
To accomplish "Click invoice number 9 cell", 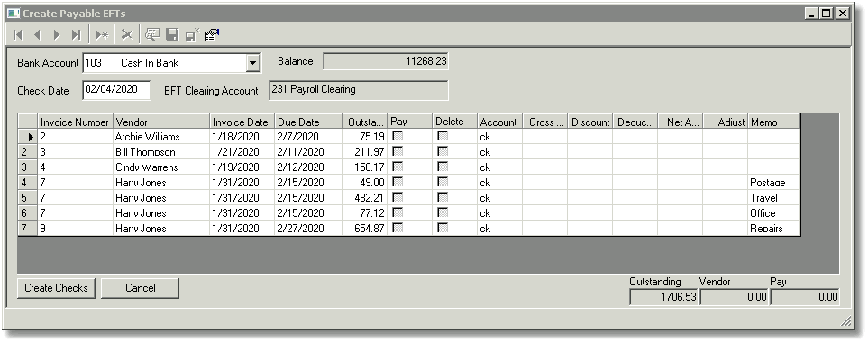I will pos(76,228).
